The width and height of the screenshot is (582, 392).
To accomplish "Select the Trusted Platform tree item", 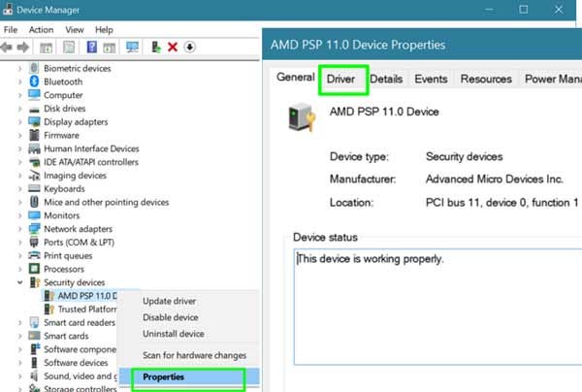I will click(87, 310).
